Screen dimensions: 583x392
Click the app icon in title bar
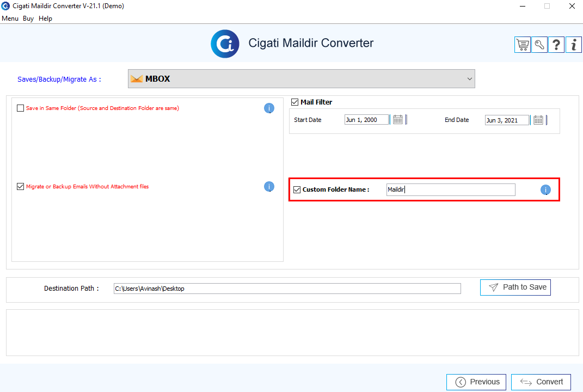point(5,6)
